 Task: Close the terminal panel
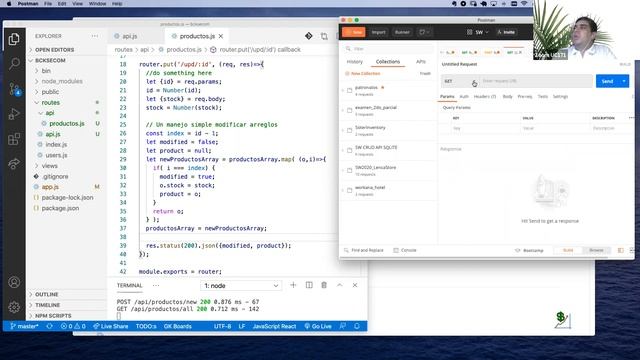pos(355,285)
